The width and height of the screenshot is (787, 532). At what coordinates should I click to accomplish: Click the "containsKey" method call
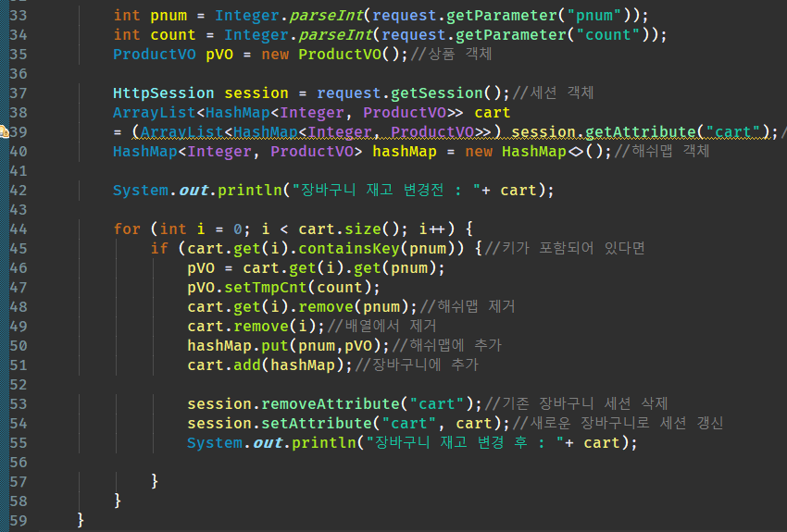(x=349, y=249)
